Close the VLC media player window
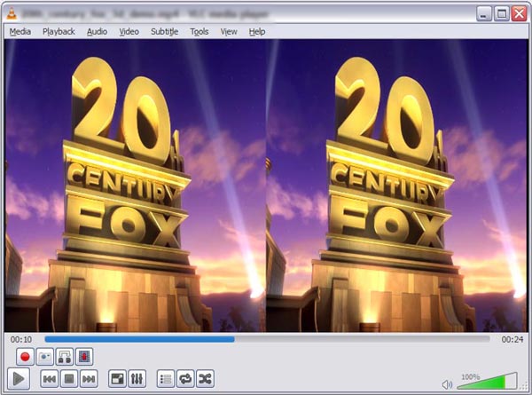Viewport: 532px width, 395px height. click(x=520, y=14)
